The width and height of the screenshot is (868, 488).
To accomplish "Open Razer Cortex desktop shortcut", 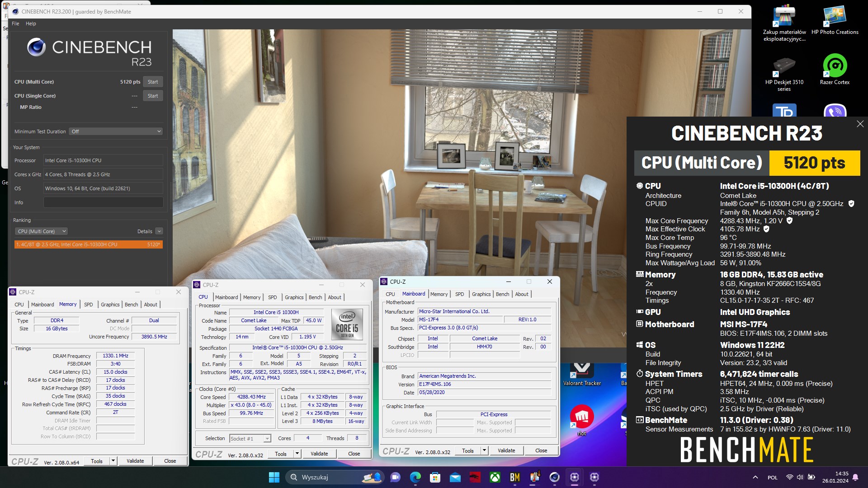I will click(x=835, y=69).
